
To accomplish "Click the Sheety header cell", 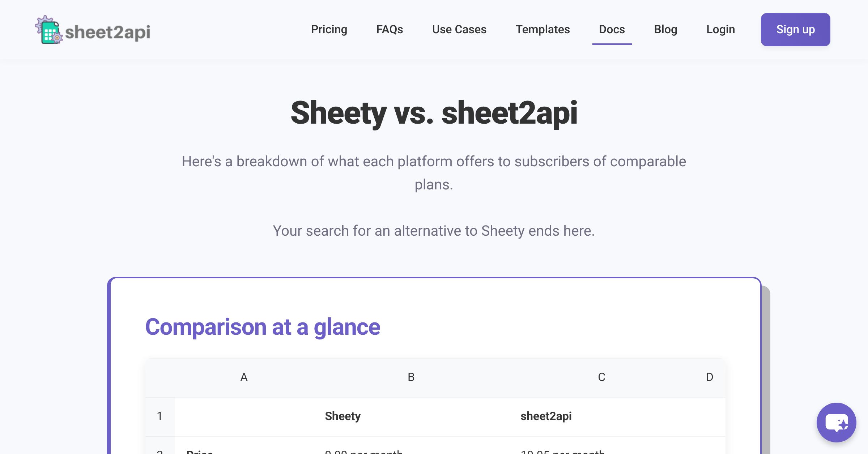I will [x=342, y=416].
